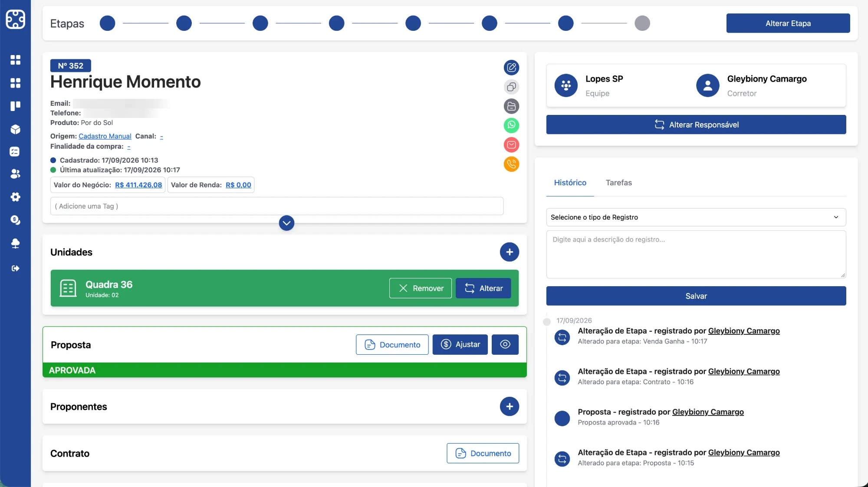The image size is (868, 487).
Task: Click the red email icon
Action: coord(511,145)
